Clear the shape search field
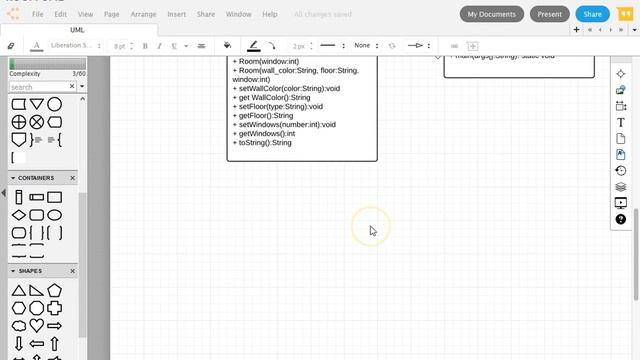640x360 pixels. click(x=72, y=87)
